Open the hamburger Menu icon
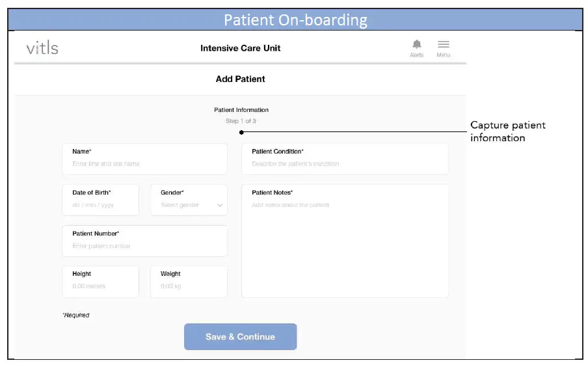588x367 pixels. (x=443, y=45)
